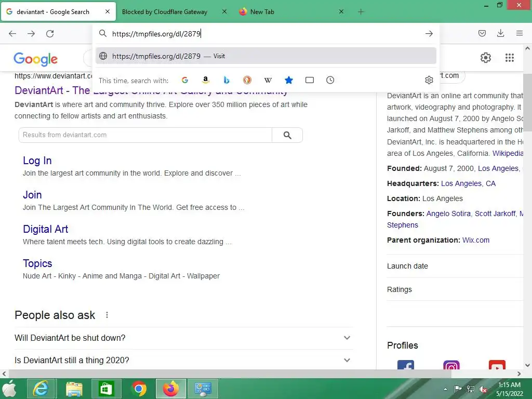The width and height of the screenshot is (532, 399).
Task: Expand the Ratings section
Action: 455,289
